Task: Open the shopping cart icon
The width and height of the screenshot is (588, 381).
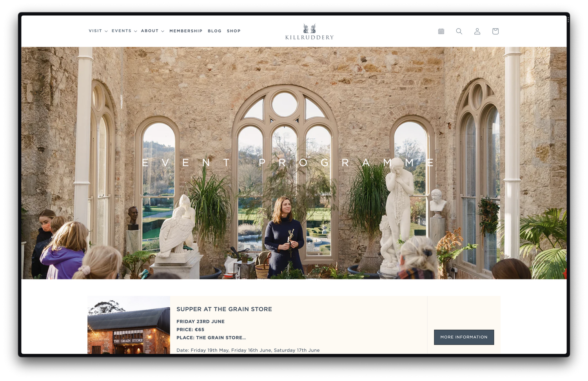Action: [495, 31]
